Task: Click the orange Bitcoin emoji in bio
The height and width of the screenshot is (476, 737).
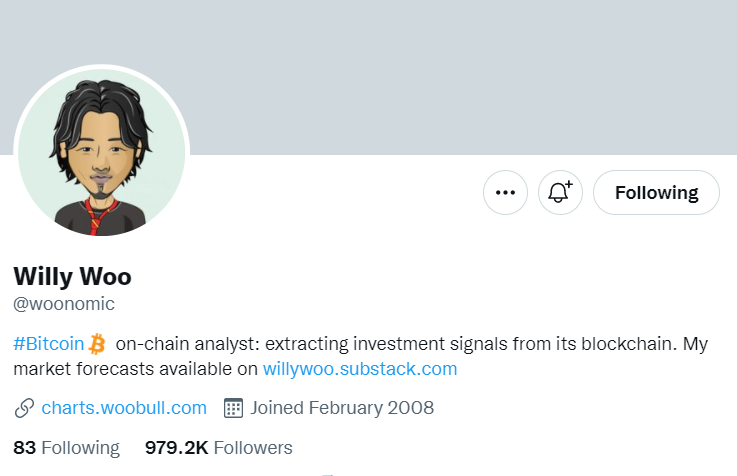Action: click(x=97, y=345)
